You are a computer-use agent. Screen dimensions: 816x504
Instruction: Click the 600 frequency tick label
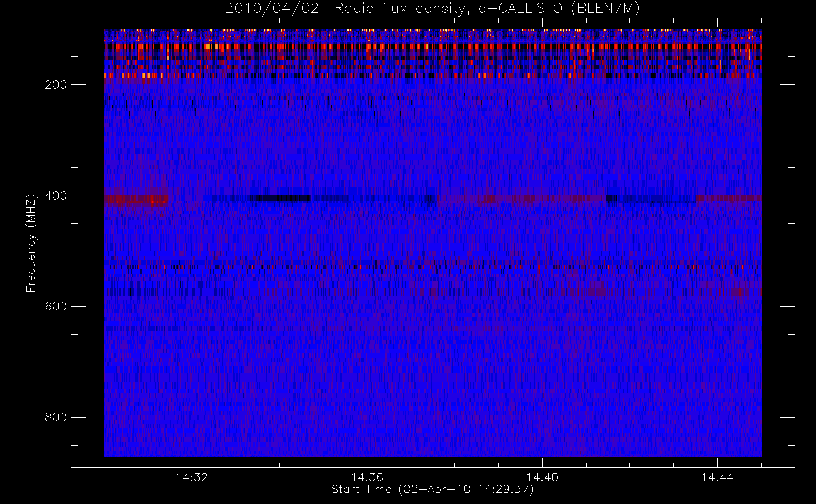(x=56, y=306)
